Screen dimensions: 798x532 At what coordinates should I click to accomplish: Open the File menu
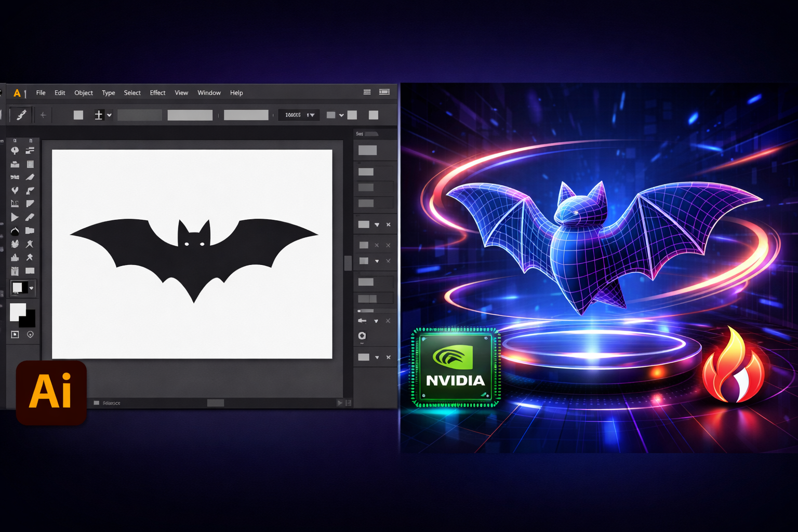pyautogui.click(x=41, y=92)
